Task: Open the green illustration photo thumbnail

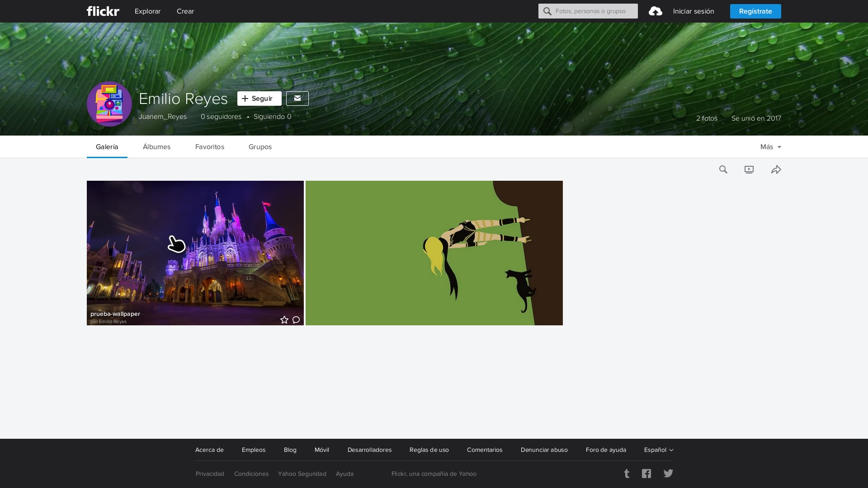Action: point(434,253)
